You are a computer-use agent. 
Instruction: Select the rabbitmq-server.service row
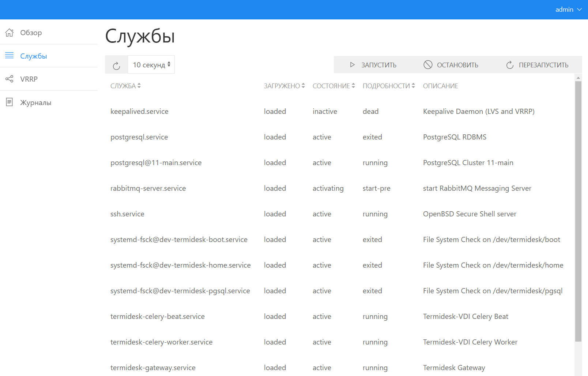pyautogui.click(x=148, y=188)
